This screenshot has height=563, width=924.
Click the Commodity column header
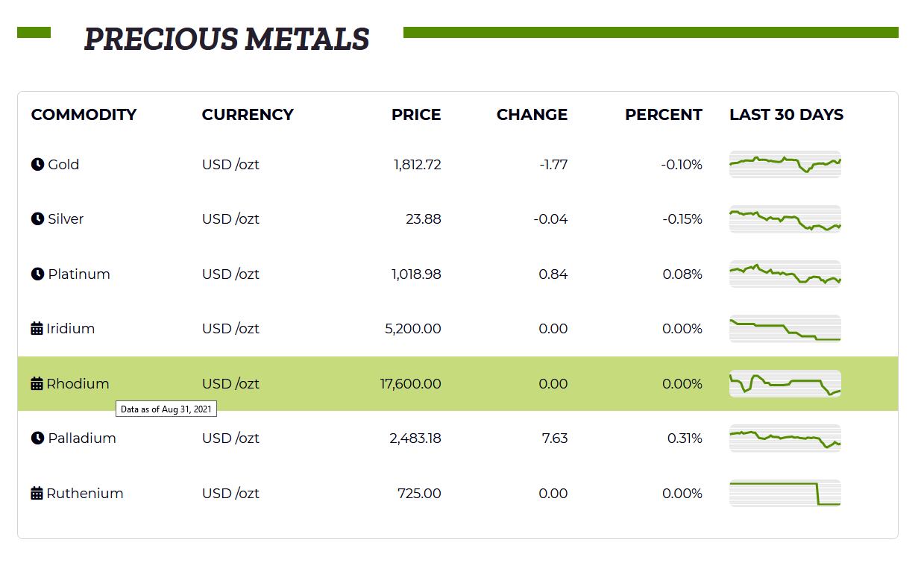coord(84,114)
